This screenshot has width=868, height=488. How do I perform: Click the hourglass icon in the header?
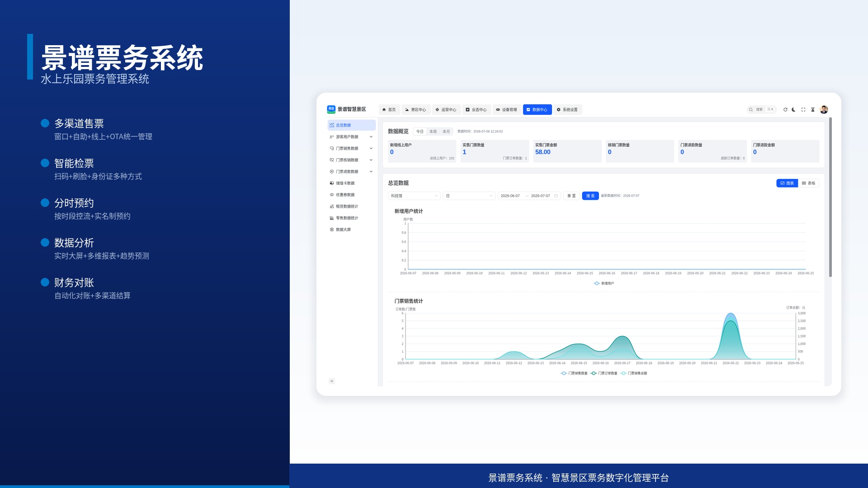point(813,110)
